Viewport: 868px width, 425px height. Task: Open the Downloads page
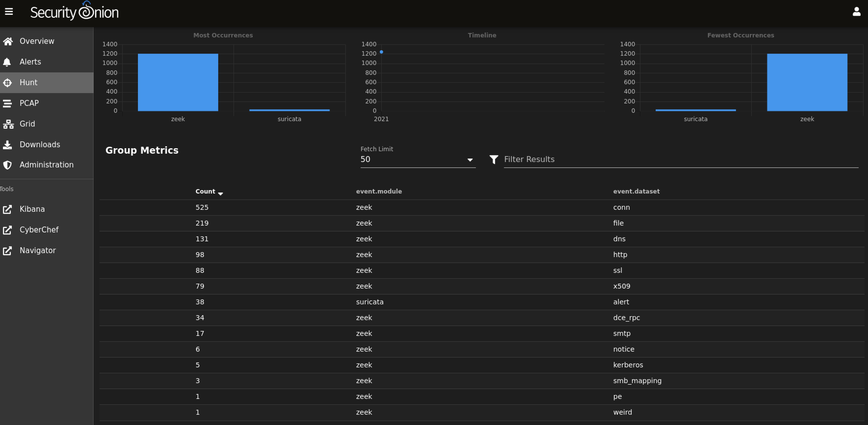click(47, 145)
